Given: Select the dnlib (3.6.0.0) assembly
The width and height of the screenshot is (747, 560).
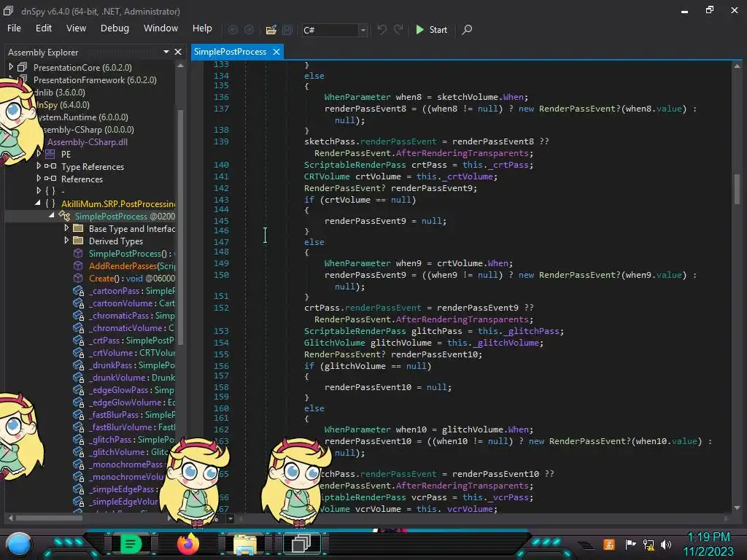Looking at the screenshot, I should [60, 93].
